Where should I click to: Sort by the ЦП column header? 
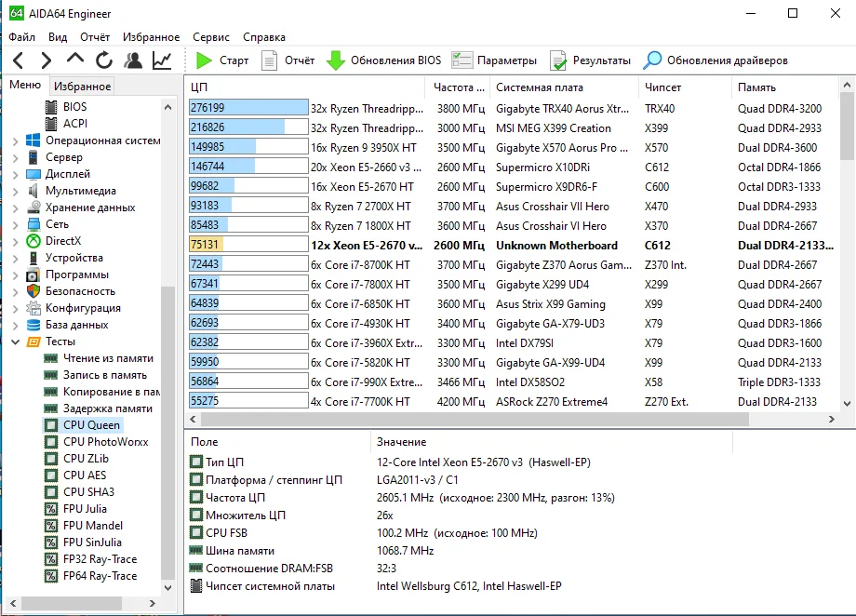point(304,87)
